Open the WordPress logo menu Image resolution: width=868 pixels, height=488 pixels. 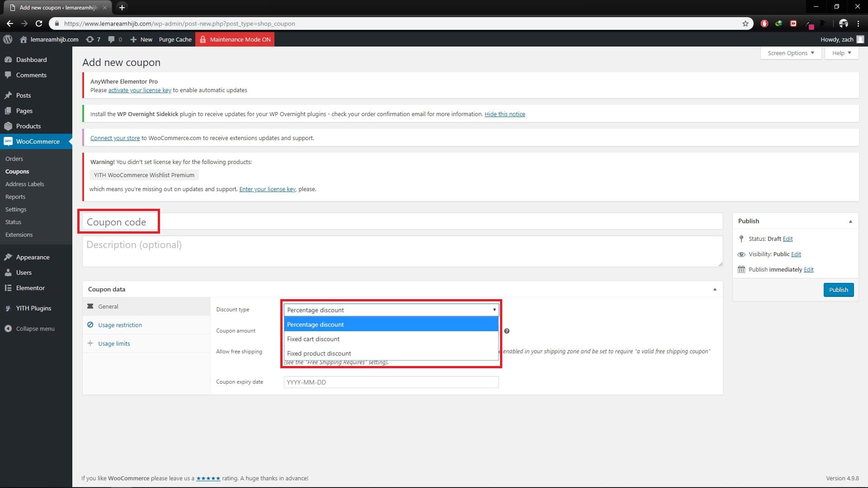8,39
